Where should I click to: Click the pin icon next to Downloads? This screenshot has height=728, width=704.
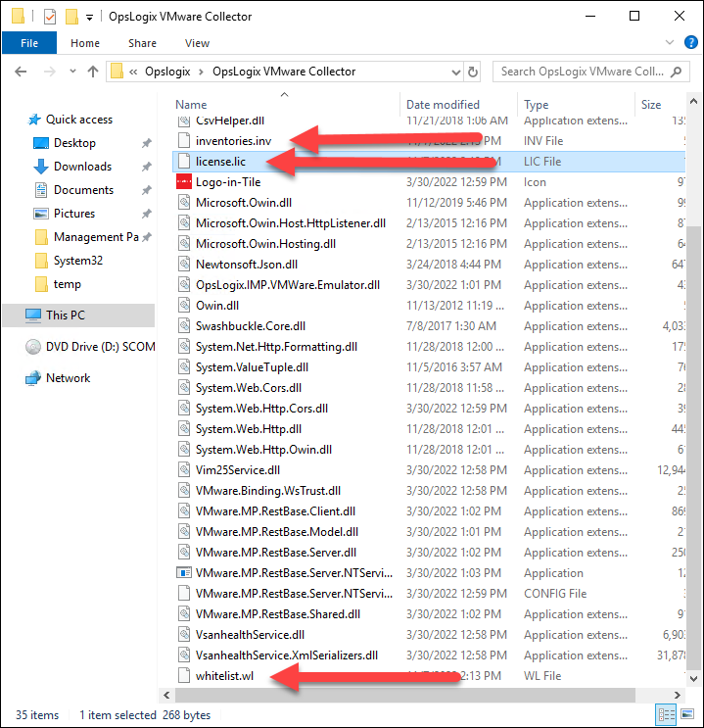point(147,167)
